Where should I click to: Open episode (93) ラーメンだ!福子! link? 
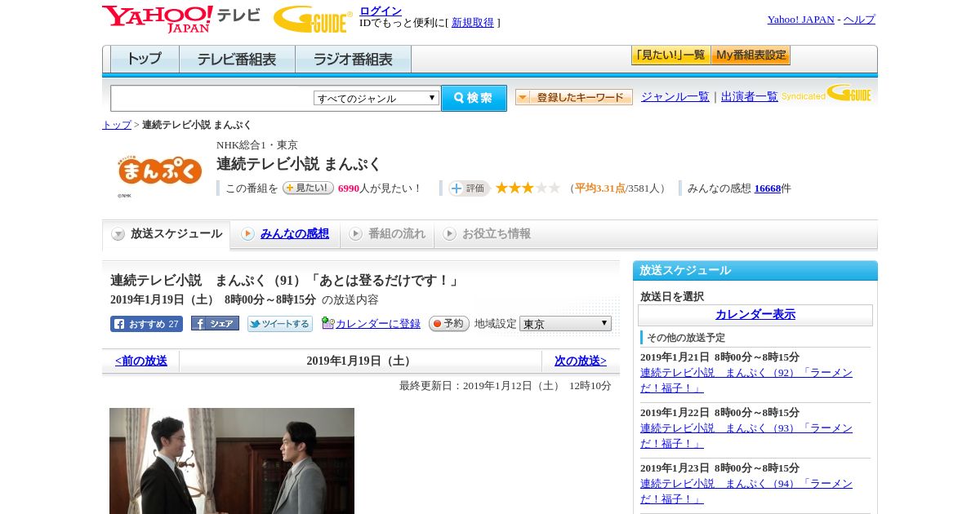pos(746,436)
